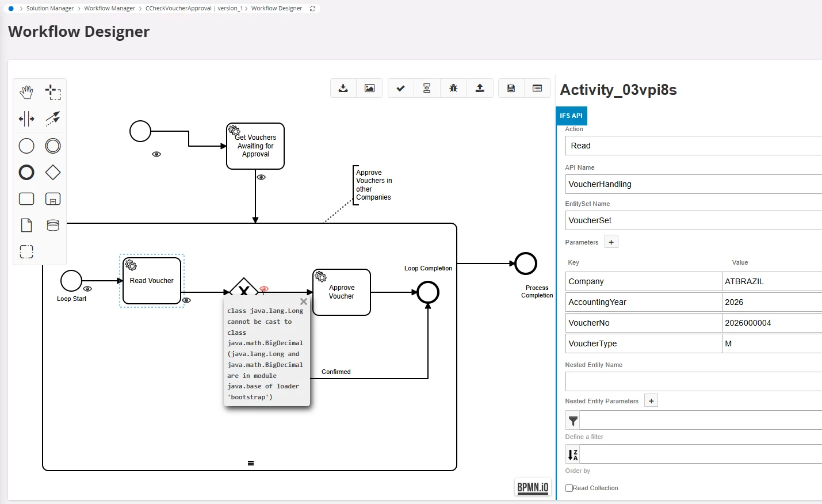Enable the Read Collection checkbox
The height and width of the screenshot is (504, 822).
[x=569, y=488]
